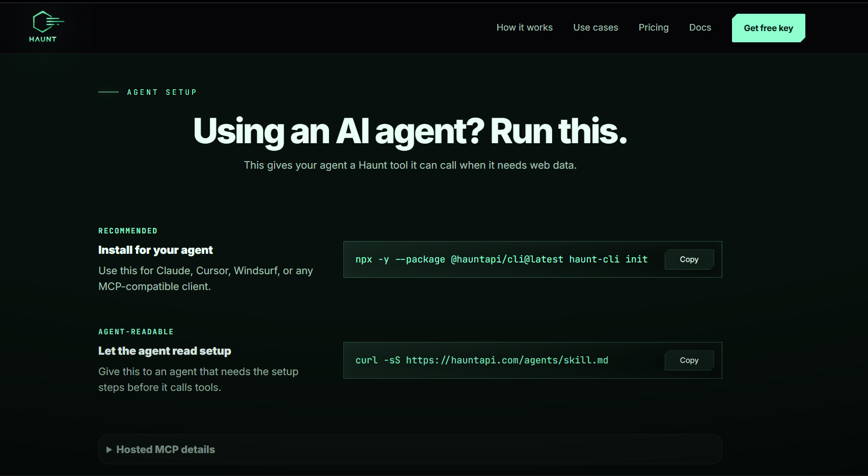Go to Use cases section
This screenshot has width=868, height=476.
pos(595,28)
